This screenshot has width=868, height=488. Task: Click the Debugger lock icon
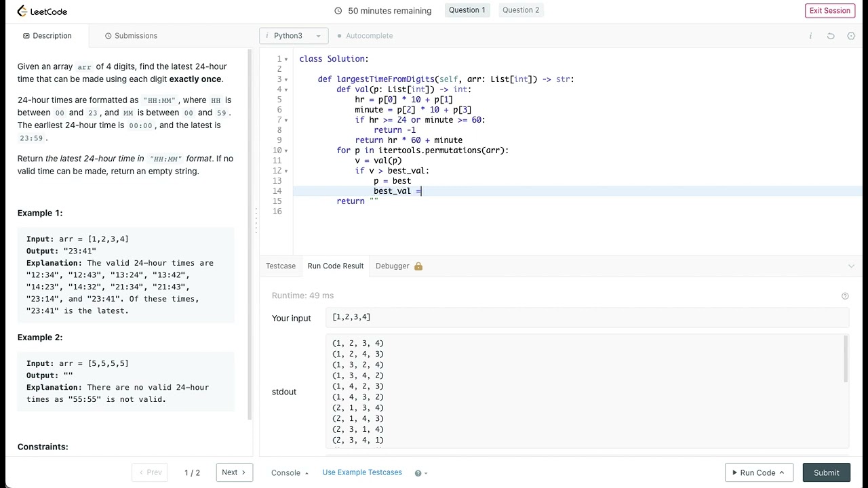tap(418, 266)
